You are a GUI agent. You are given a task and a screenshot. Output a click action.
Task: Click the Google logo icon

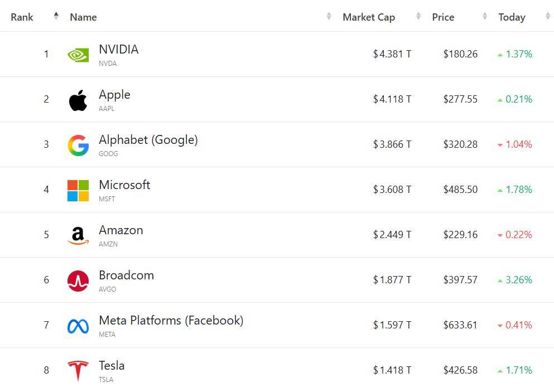click(78, 145)
